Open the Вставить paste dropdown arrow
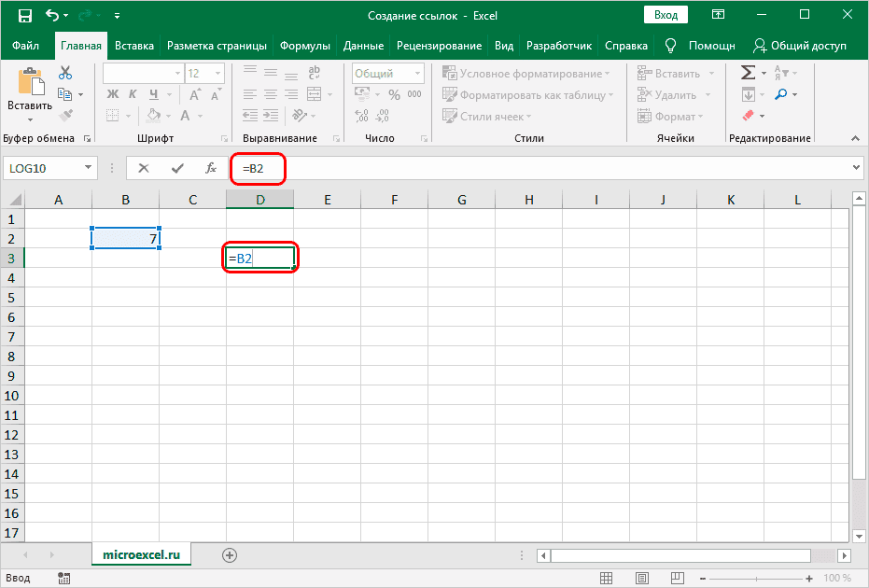869x588 pixels. point(30,119)
